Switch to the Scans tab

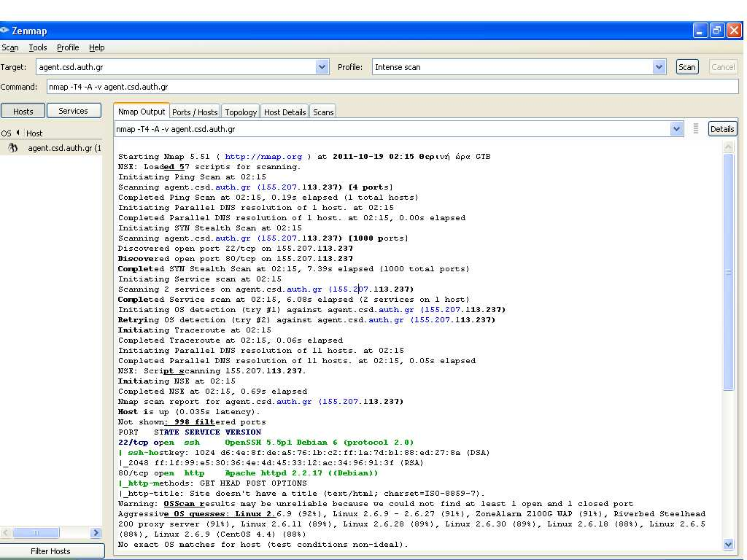tap(323, 112)
